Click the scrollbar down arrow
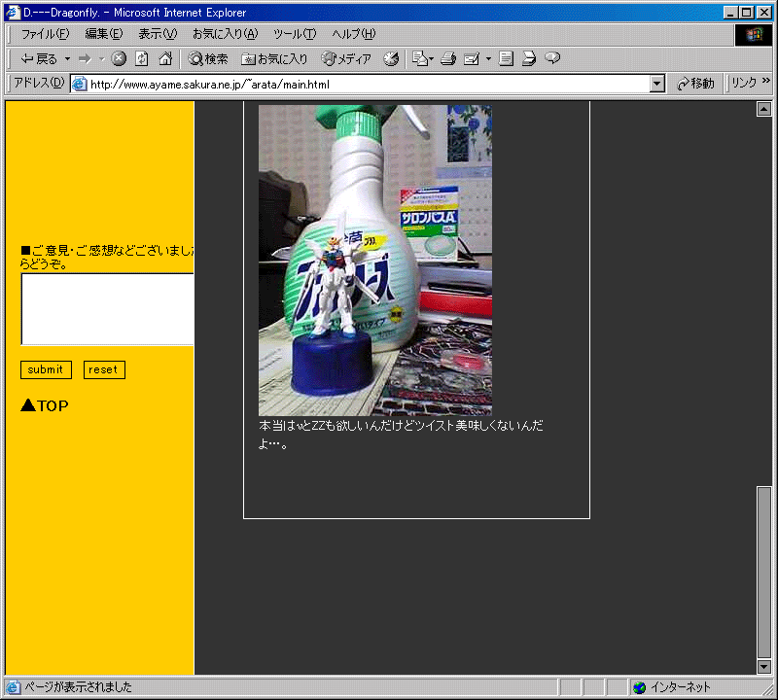The image size is (778, 700). [764, 667]
